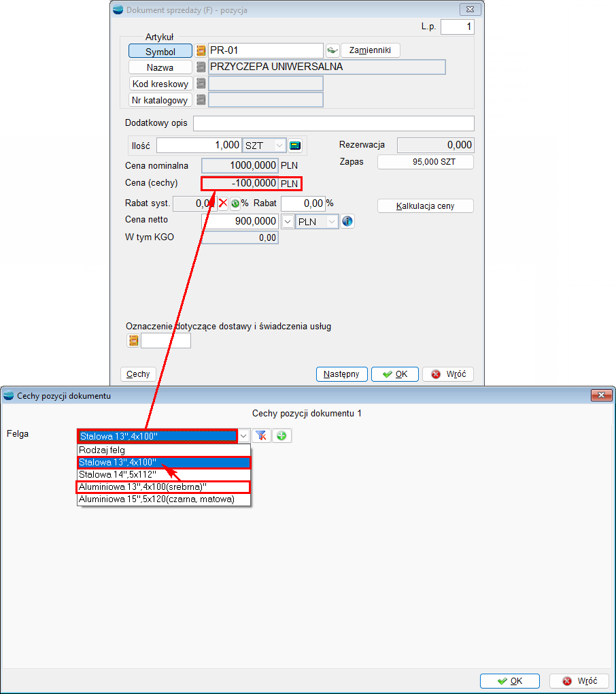Open the Felga combo box arrow

(x=243, y=436)
